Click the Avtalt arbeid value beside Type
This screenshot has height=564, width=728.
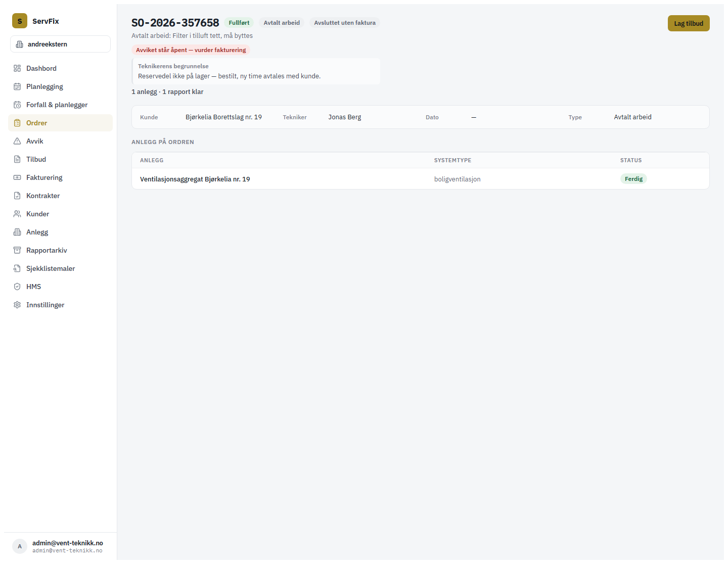click(x=633, y=117)
